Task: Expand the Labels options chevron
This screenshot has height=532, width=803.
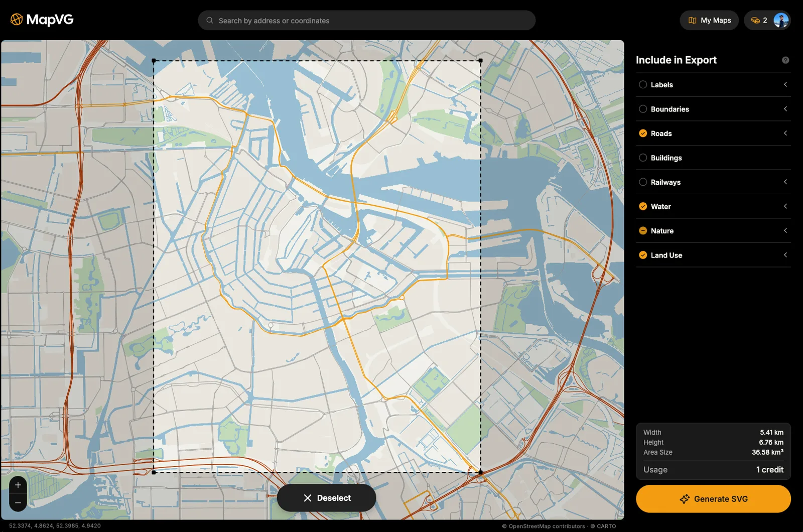Action: pyautogui.click(x=785, y=84)
